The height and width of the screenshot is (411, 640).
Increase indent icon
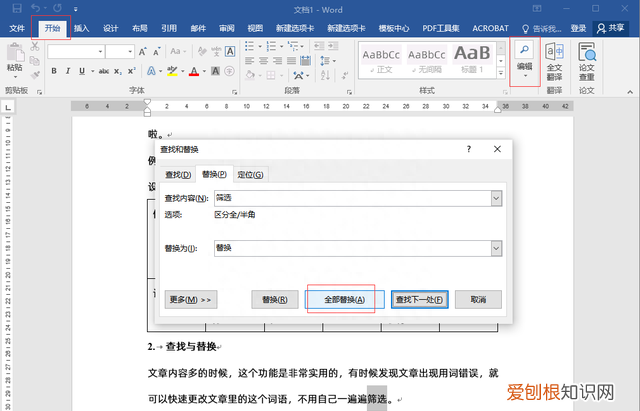333,46
